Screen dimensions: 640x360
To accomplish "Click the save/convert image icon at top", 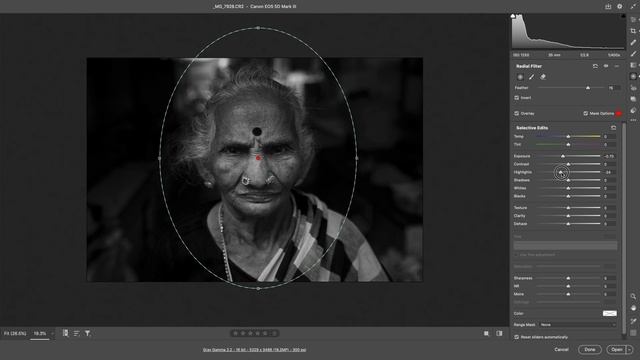I will point(608,7).
